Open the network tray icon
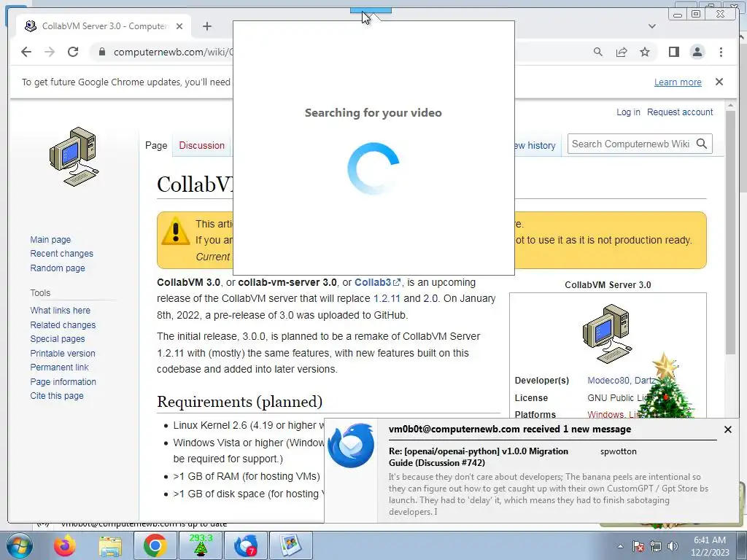747x560 pixels. tap(656, 546)
